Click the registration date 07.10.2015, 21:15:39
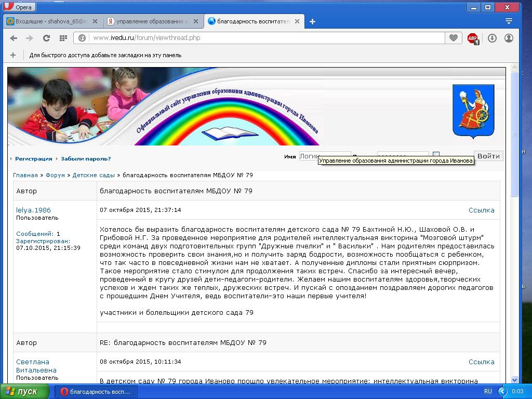The image size is (532, 399). click(48, 248)
